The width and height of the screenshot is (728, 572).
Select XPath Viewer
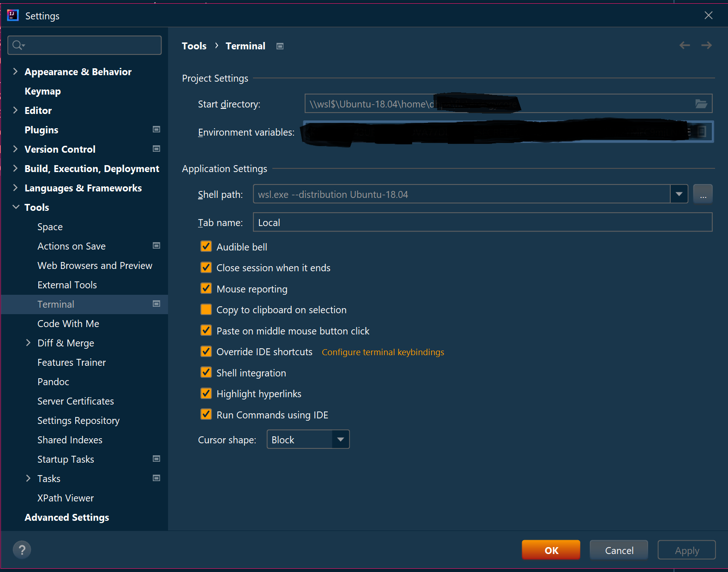pyautogui.click(x=66, y=498)
